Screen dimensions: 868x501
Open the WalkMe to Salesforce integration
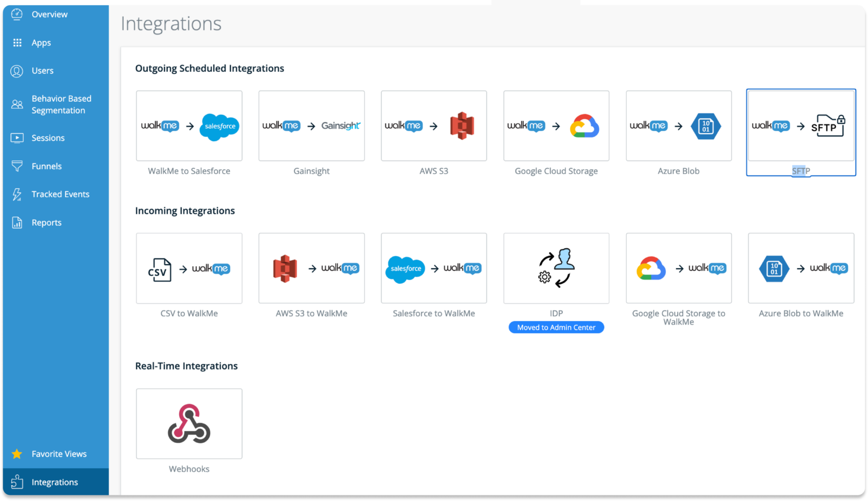tap(189, 126)
